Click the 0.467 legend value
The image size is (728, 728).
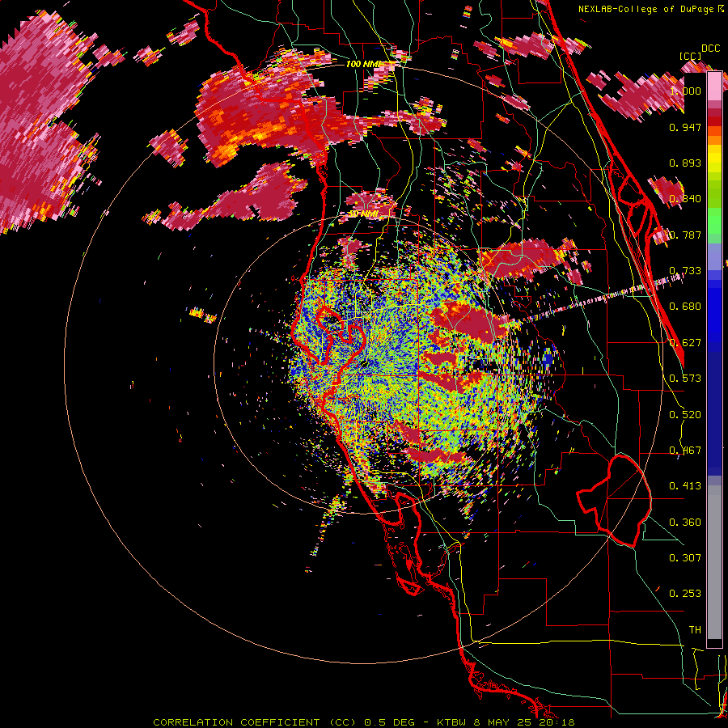(685, 451)
